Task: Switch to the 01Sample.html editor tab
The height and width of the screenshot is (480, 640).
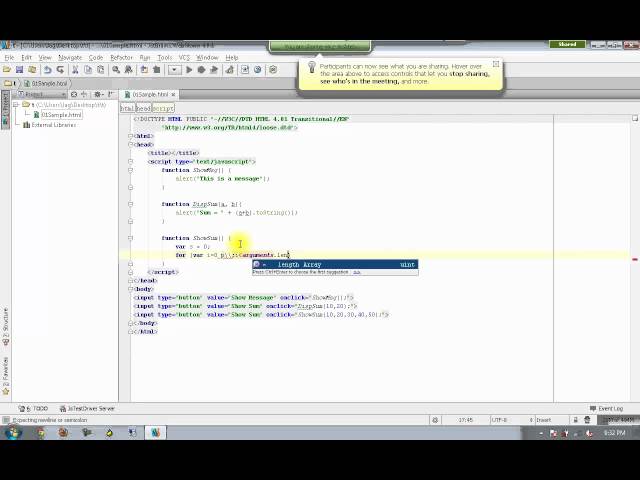Action: click(x=149, y=95)
